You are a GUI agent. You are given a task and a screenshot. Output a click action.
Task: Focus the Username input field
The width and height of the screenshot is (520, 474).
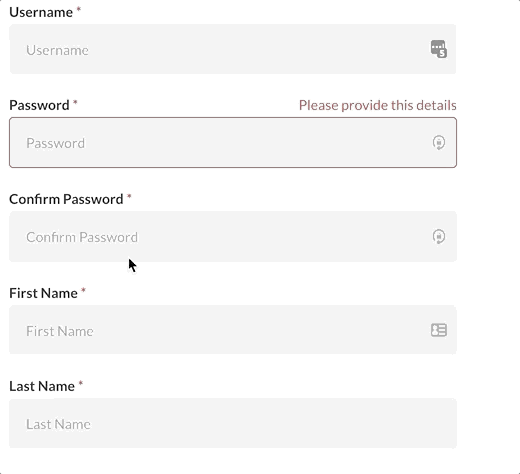233,49
